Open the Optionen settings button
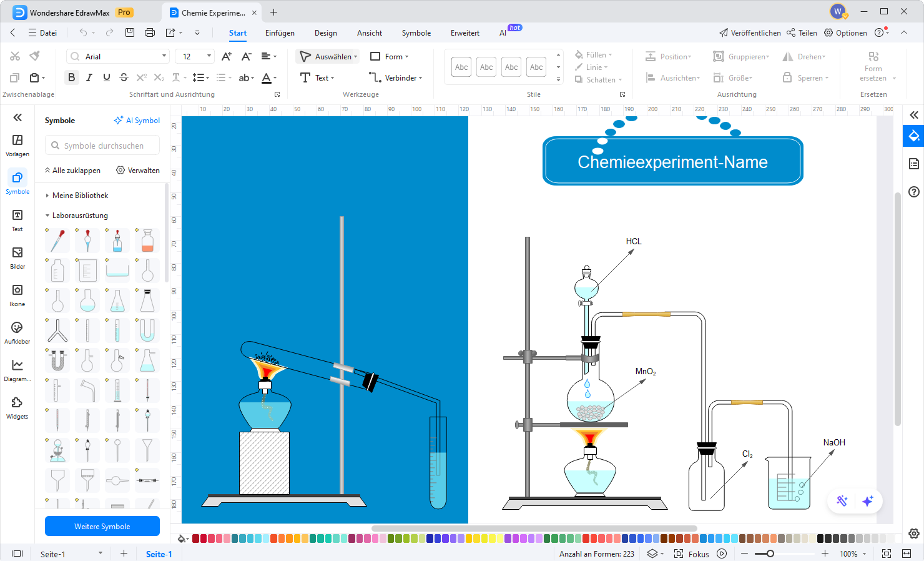 click(x=846, y=33)
